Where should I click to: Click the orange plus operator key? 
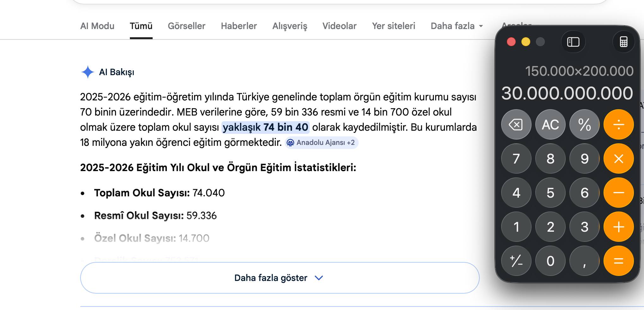pos(618,227)
